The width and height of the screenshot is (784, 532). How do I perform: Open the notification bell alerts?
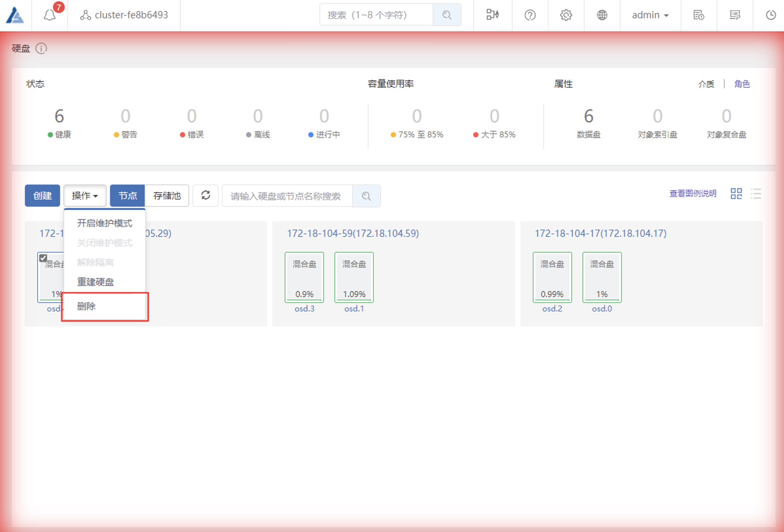50,15
